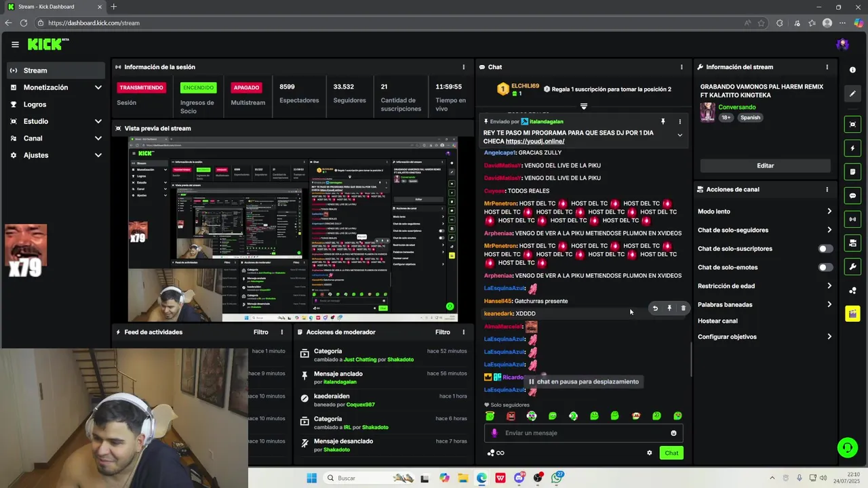Open user avatar in top right corner
Image resolution: width=868 pixels, height=488 pixels.
click(x=842, y=45)
